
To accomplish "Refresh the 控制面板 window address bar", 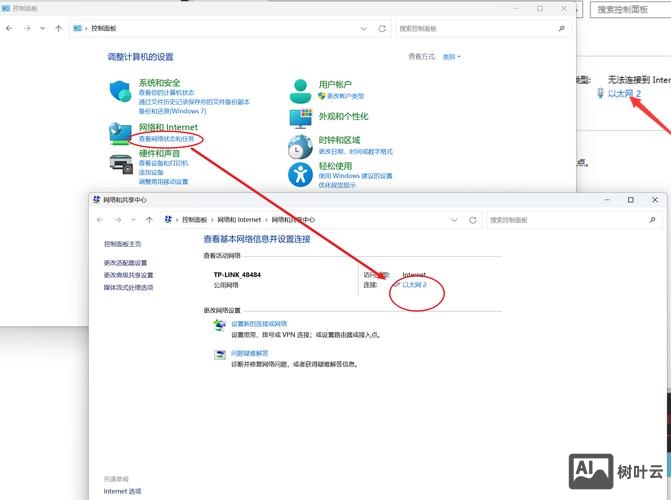I will tap(382, 29).
